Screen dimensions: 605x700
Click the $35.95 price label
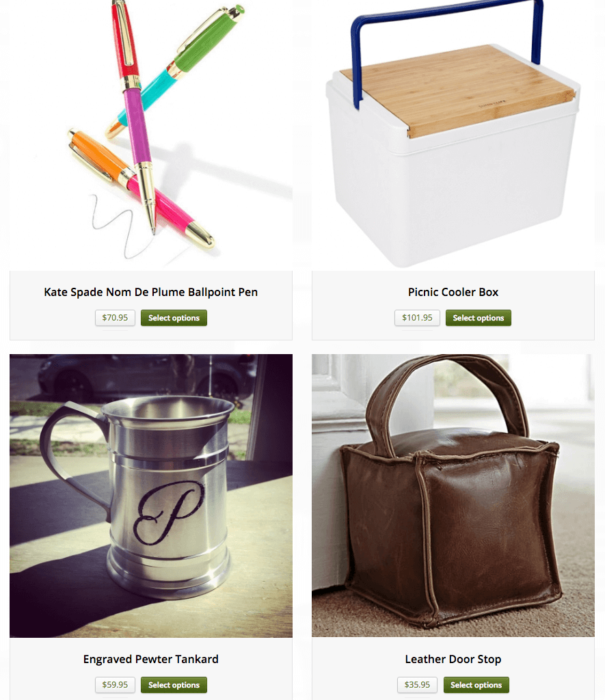point(417,685)
